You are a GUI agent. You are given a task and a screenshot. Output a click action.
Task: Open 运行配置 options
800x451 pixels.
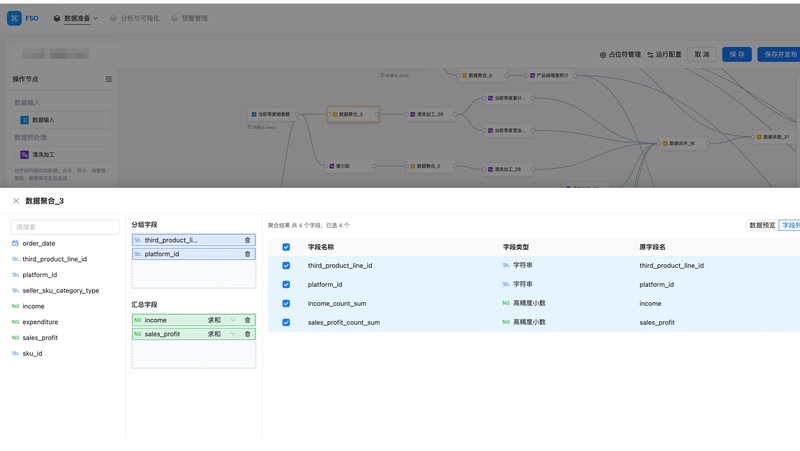[664, 55]
